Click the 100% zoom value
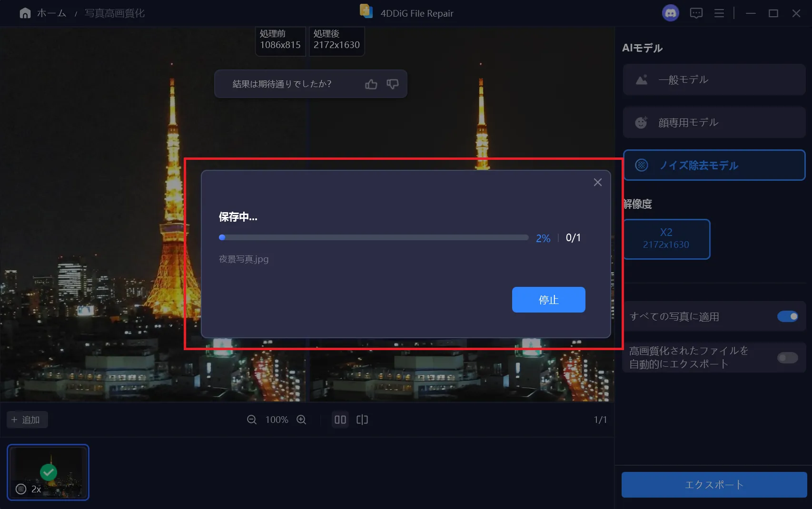 (277, 420)
